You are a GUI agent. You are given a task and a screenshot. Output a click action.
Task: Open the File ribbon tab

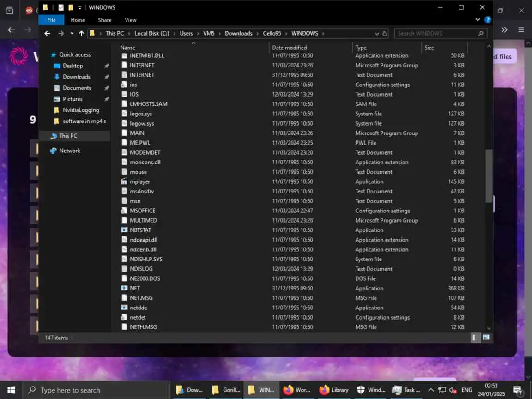pyautogui.click(x=51, y=20)
